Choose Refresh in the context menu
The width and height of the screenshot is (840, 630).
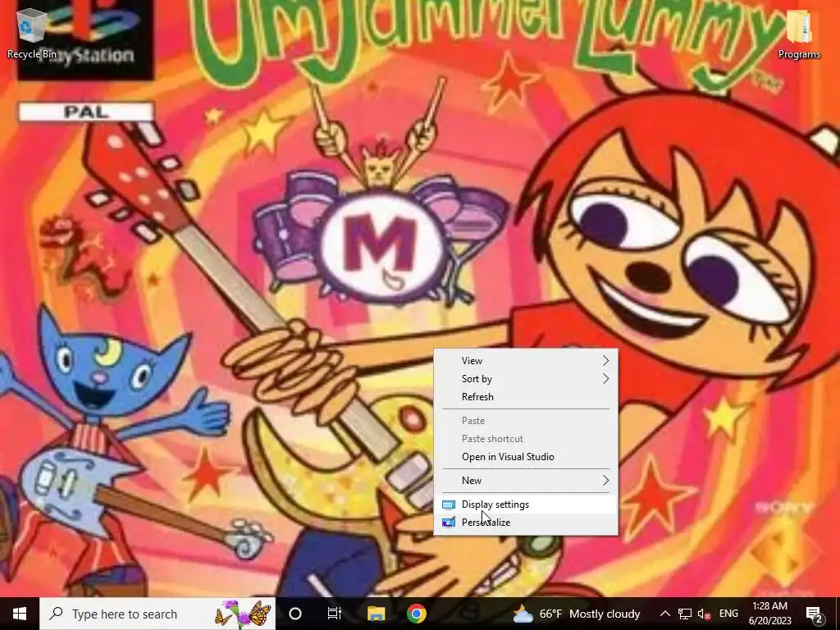coord(526,397)
